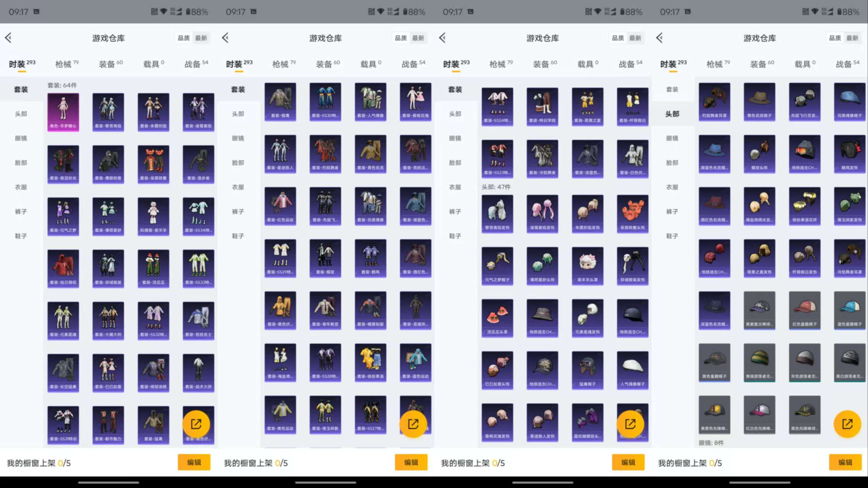Open the watermelon head cover card
Screen dimensions: 868x488
point(498,318)
